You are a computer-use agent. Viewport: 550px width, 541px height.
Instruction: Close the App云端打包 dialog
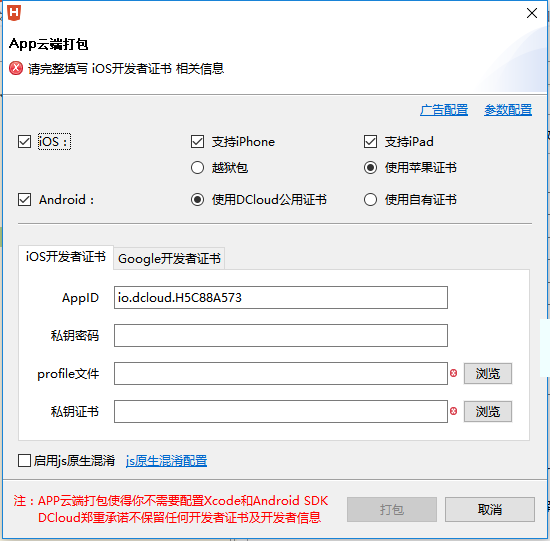[532, 13]
